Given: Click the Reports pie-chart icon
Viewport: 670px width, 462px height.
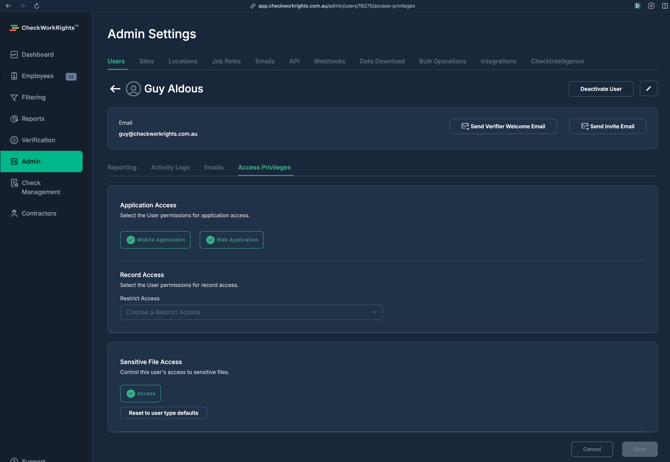Looking at the screenshot, I should click(14, 119).
